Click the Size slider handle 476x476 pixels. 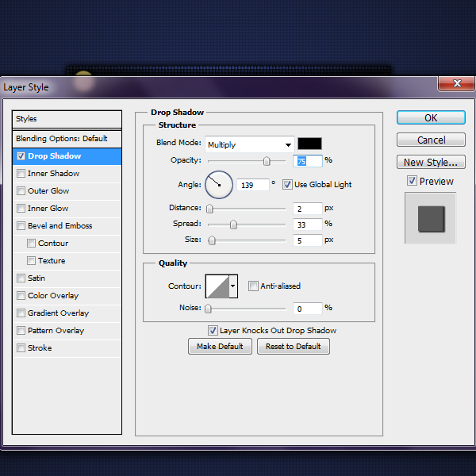coord(212,240)
